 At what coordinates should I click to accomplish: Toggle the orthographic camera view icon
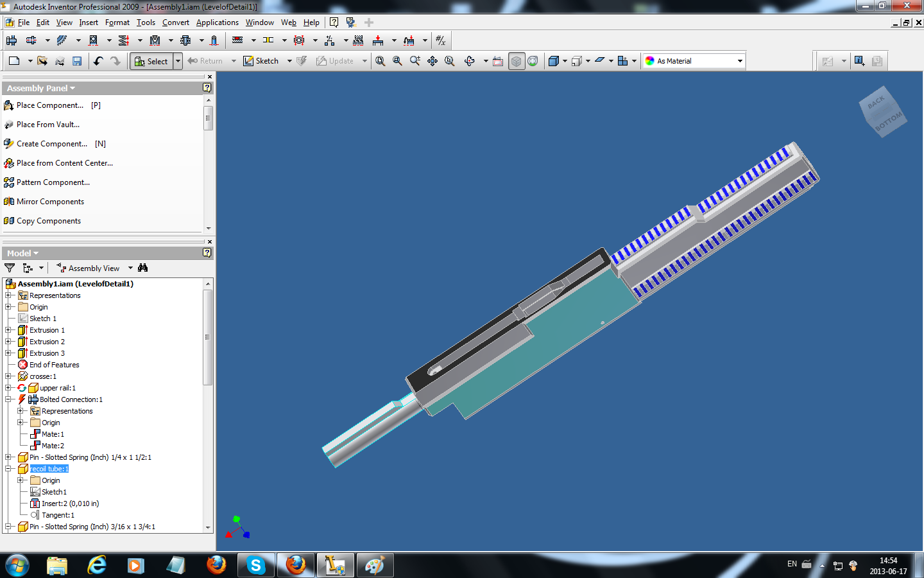pyautogui.click(x=576, y=61)
